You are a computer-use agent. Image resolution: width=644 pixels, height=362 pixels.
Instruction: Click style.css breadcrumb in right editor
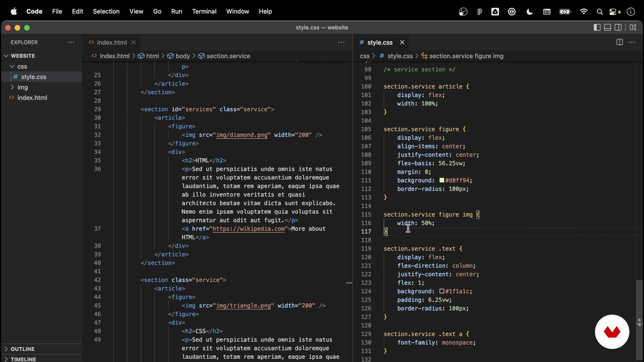pos(400,56)
